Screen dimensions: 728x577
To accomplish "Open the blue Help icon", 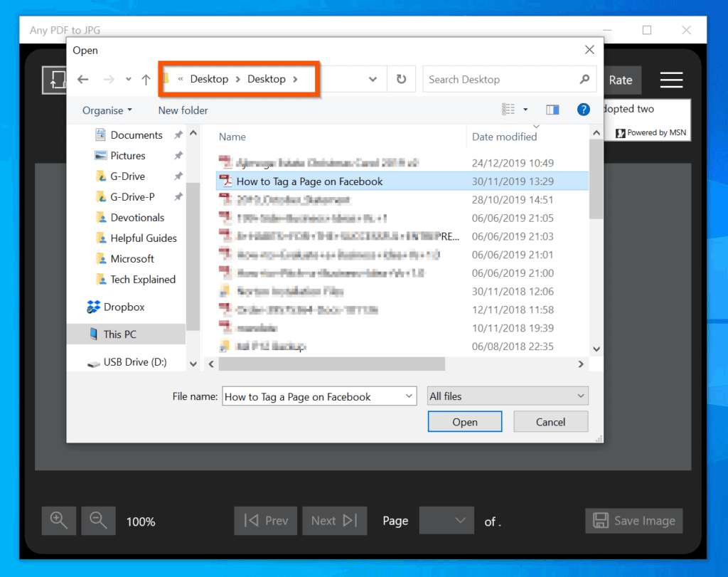I will point(583,110).
